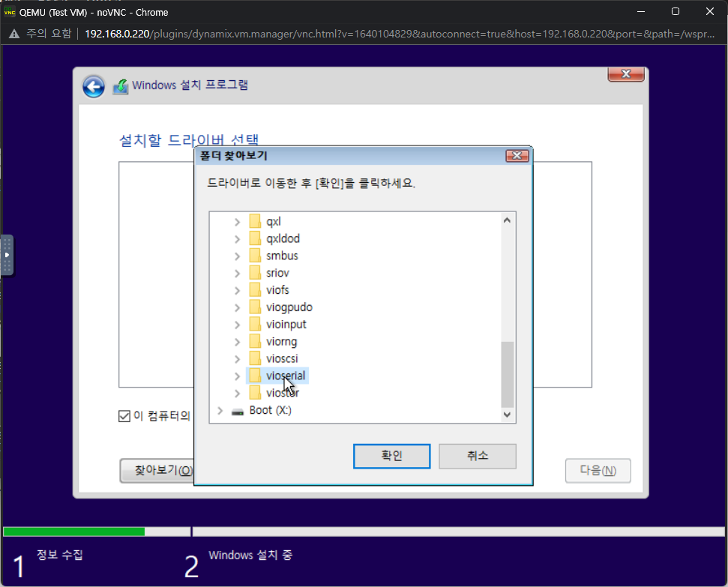
Task: Click the sriov folder icon
Action: (255, 273)
